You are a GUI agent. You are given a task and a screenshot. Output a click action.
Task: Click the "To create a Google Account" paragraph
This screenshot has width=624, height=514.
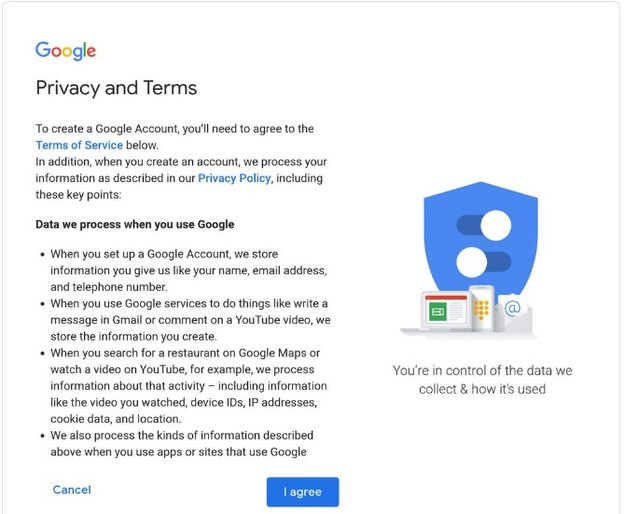(x=175, y=129)
